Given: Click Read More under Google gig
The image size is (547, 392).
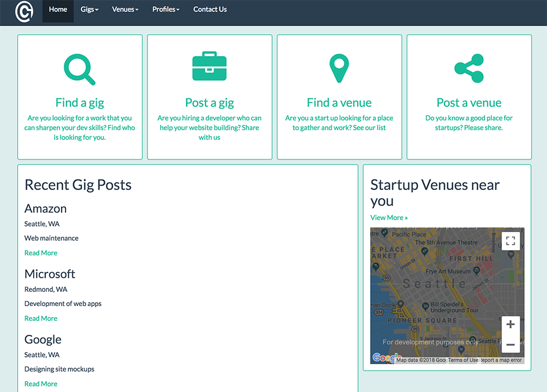Looking at the screenshot, I should pos(41,384).
